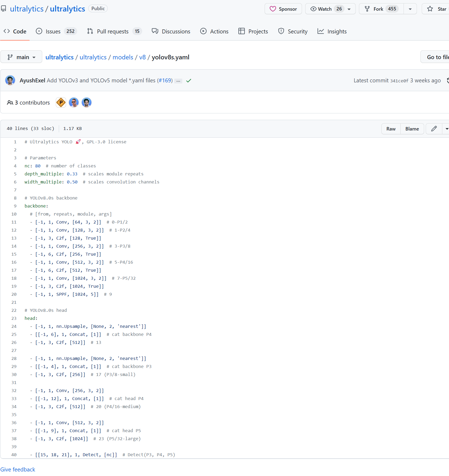This screenshot has height=476, width=449.
Task: Click the Public visibility badge
Action: coord(98,9)
